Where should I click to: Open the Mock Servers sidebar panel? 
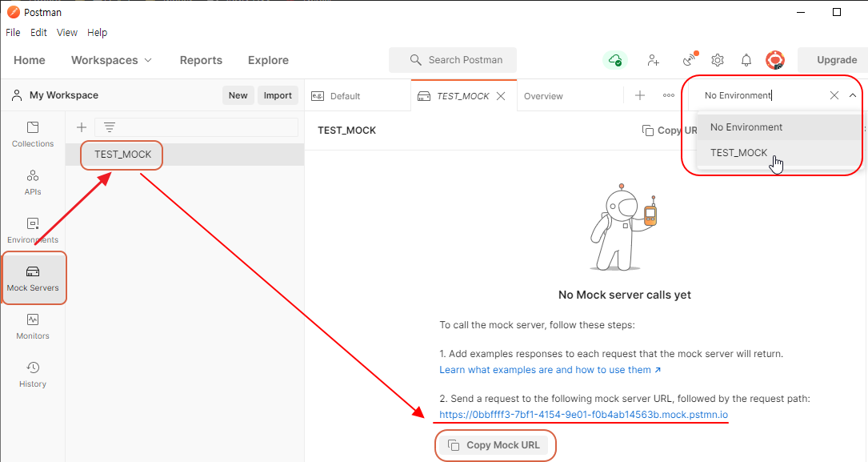33,279
